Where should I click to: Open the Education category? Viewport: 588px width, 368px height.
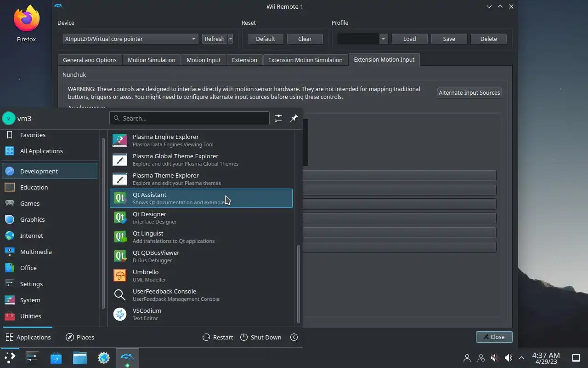click(x=50, y=187)
